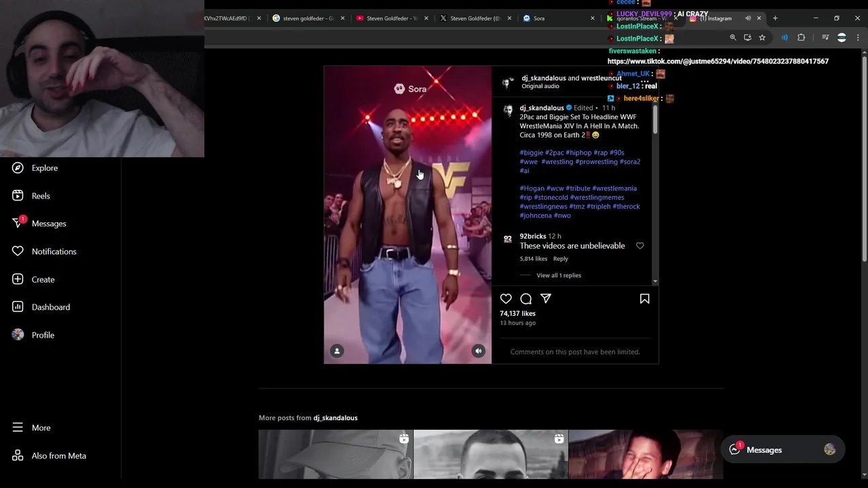868x488 pixels.
Task: Click the Original audio link
Action: pos(540,86)
